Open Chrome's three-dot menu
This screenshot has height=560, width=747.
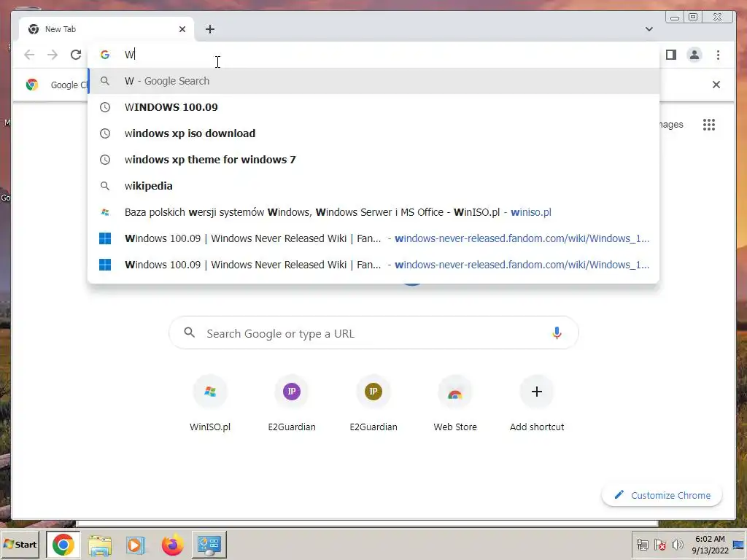click(x=718, y=55)
